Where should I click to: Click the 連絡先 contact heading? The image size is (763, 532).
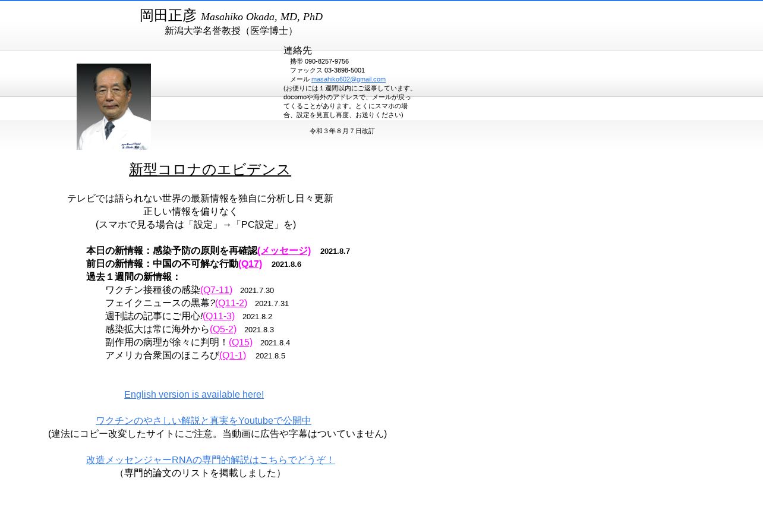pos(298,51)
